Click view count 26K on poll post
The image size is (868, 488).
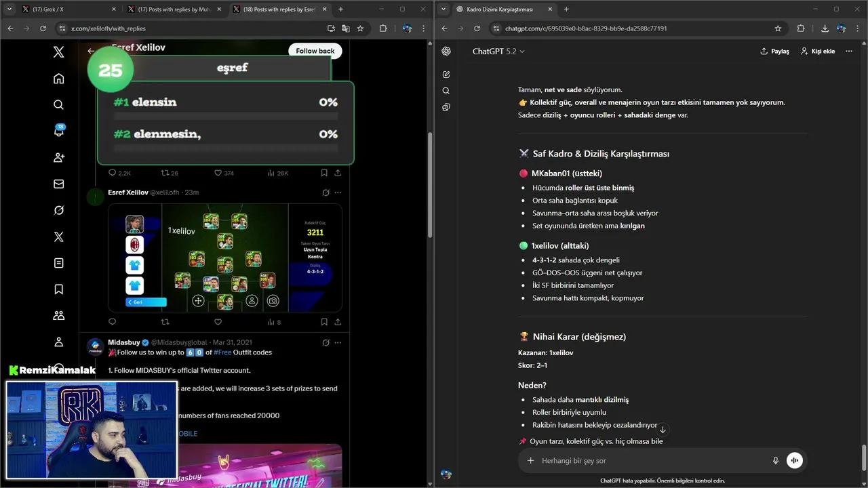tap(278, 173)
